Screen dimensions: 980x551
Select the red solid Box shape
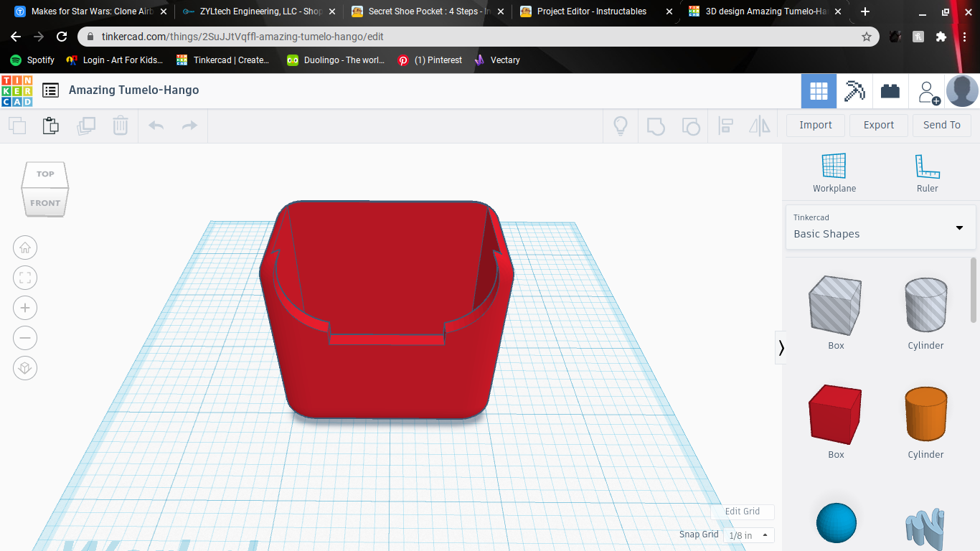coord(836,415)
